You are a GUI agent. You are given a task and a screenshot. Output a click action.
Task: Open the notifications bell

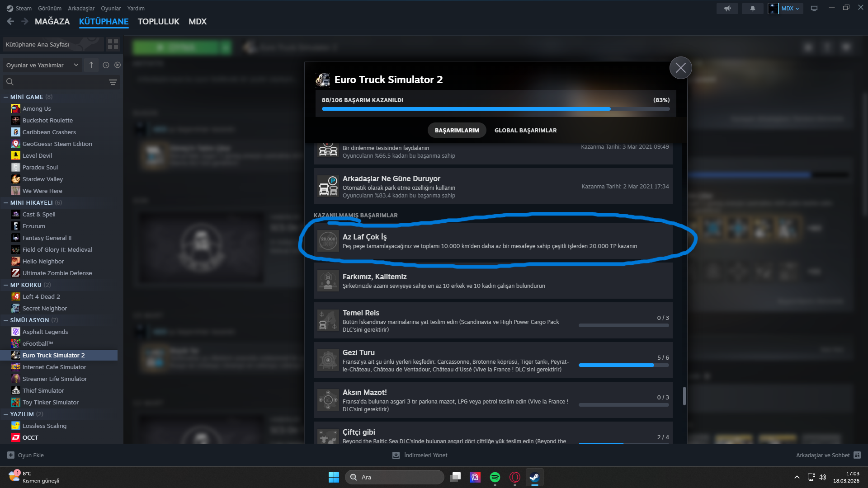[753, 8]
